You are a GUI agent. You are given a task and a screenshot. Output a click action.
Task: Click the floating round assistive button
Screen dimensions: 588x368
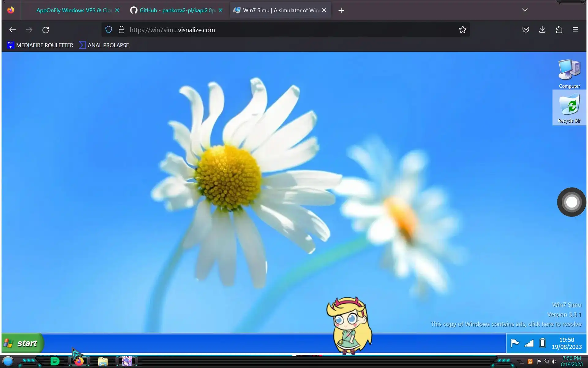pyautogui.click(x=571, y=202)
